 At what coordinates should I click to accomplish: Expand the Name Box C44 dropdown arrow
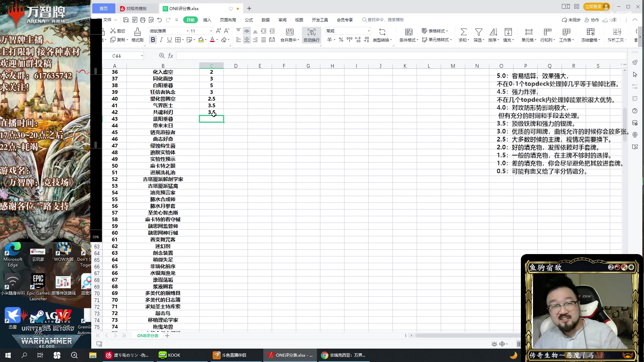[x=142, y=56]
